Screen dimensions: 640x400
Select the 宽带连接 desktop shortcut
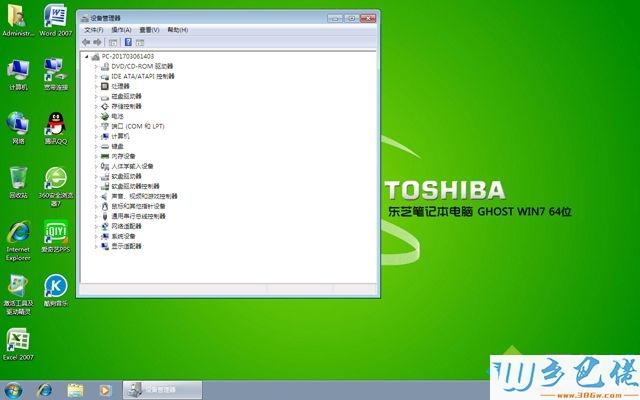56,74
